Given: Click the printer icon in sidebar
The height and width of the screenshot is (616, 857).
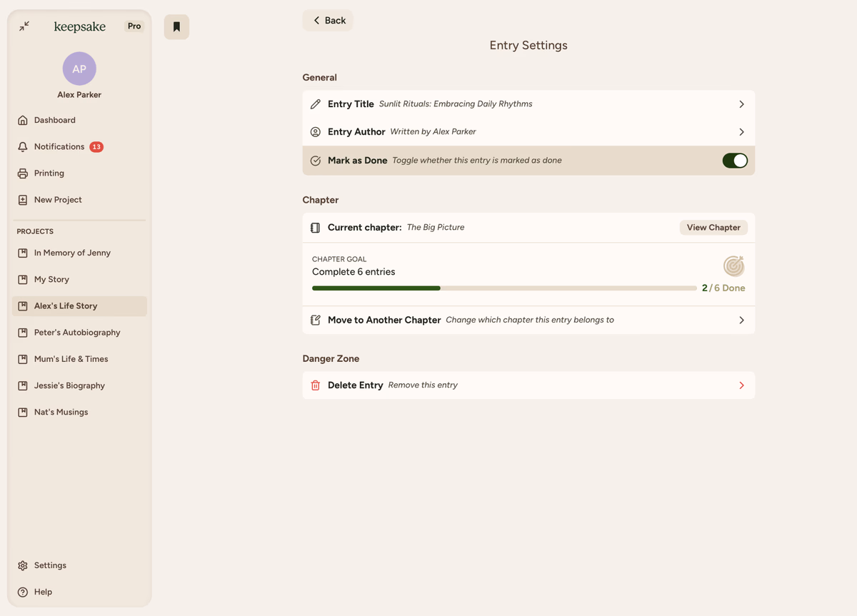Looking at the screenshot, I should (23, 173).
